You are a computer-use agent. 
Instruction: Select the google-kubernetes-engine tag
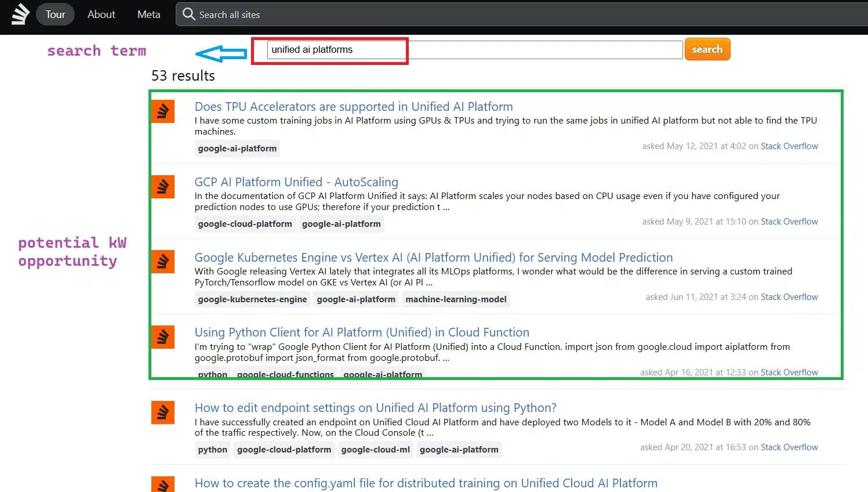tap(252, 299)
